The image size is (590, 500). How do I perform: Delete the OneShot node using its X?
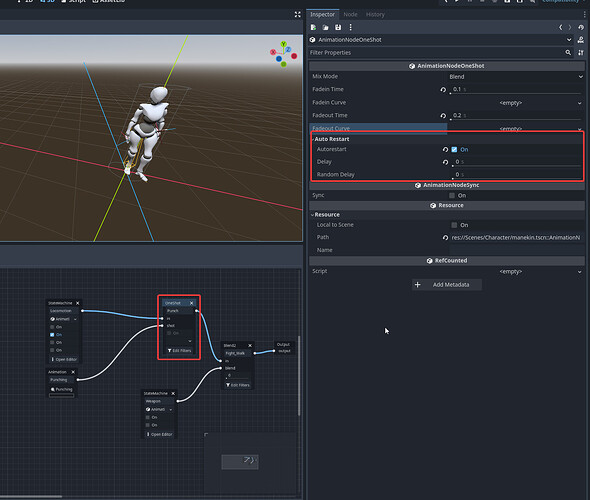pos(192,303)
